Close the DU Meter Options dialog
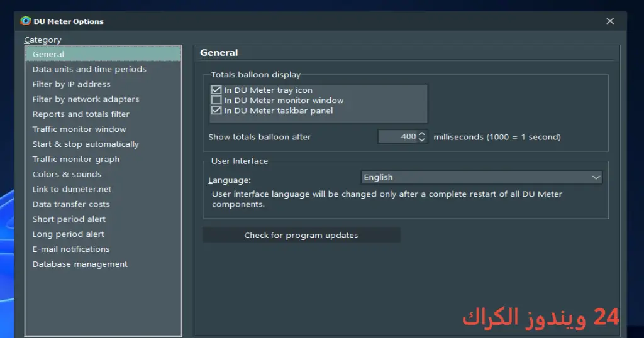 point(610,21)
